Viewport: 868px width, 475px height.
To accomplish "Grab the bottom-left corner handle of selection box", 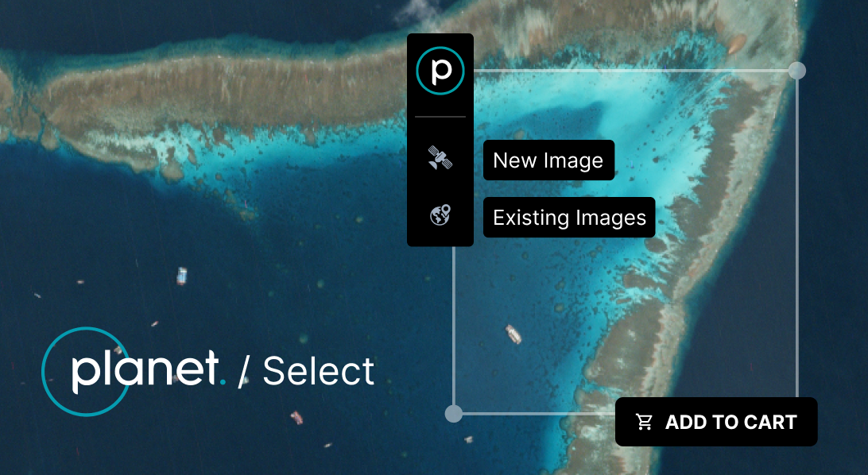I will tap(454, 414).
